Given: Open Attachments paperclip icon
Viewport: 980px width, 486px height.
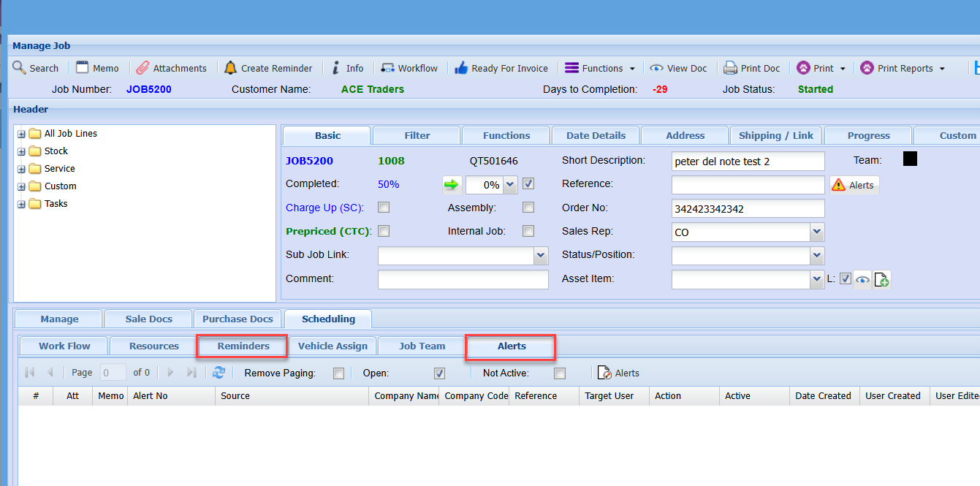Looking at the screenshot, I should (143, 68).
